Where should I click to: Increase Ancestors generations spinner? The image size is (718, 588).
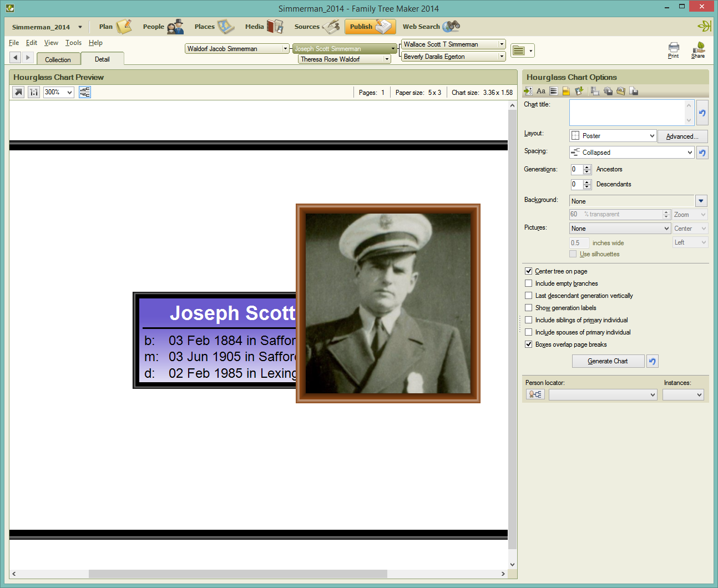tap(587, 167)
